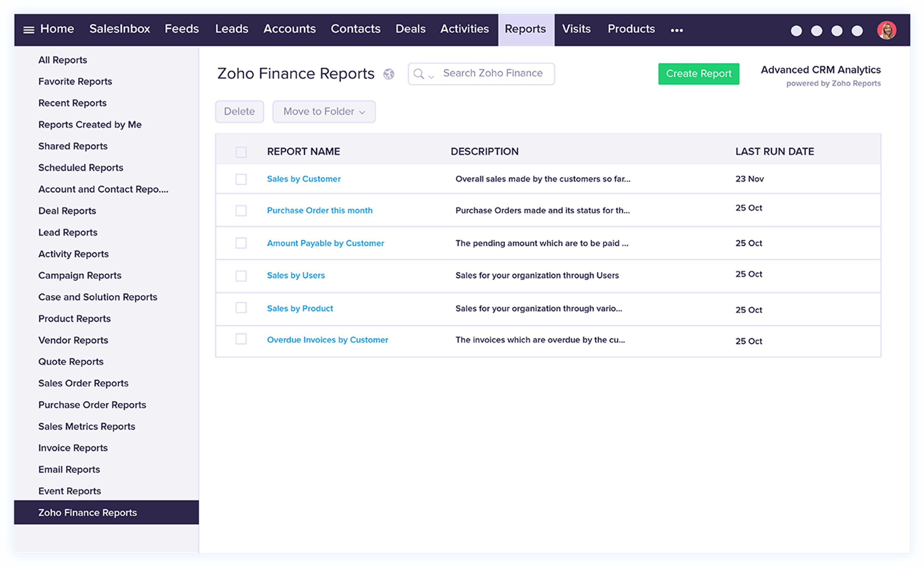The height and width of the screenshot is (567, 924).
Task: Open the three-dots more modules menu
Action: (676, 30)
